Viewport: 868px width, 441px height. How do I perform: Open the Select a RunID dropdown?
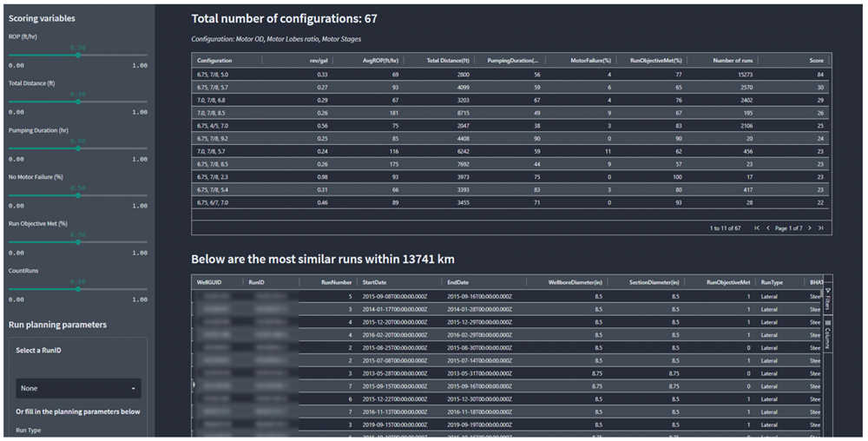pos(78,388)
